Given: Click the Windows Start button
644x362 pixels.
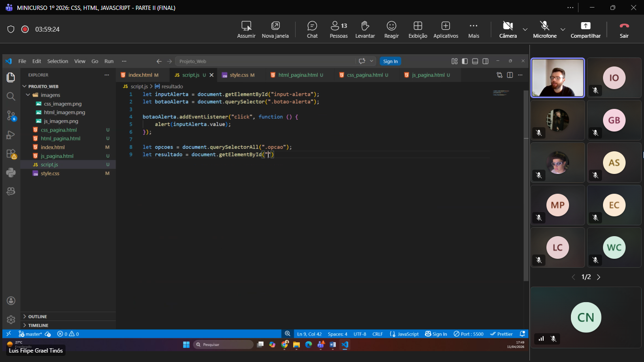Looking at the screenshot, I should tap(186, 345).
